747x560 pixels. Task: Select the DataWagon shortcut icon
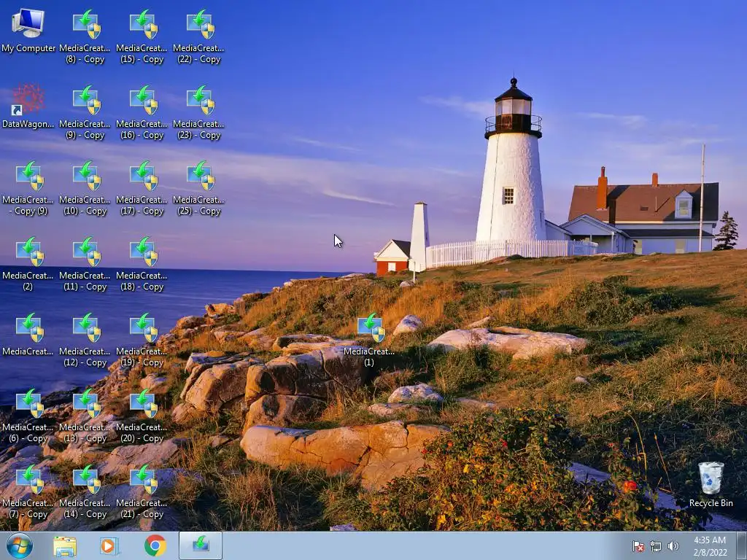28,106
